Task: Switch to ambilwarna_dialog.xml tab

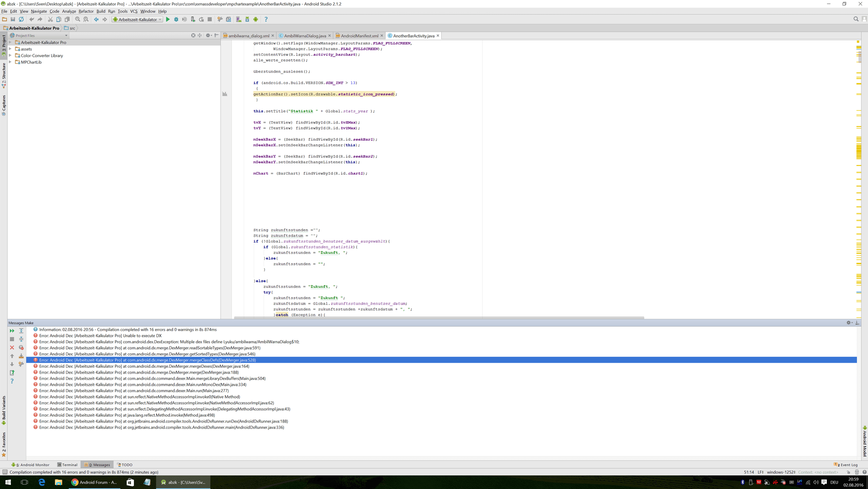Action: (249, 36)
